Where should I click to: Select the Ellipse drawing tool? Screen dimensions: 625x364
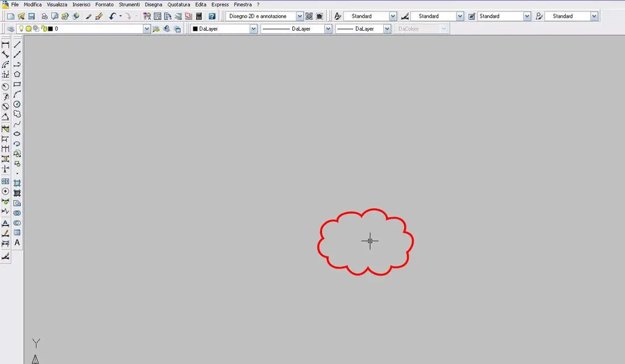pos(17,134)
